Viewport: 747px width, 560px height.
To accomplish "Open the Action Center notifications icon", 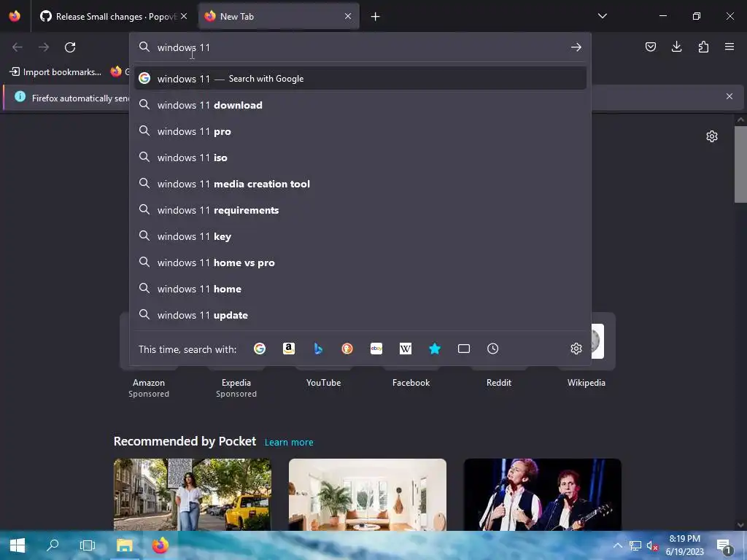I will pos(724,545).
